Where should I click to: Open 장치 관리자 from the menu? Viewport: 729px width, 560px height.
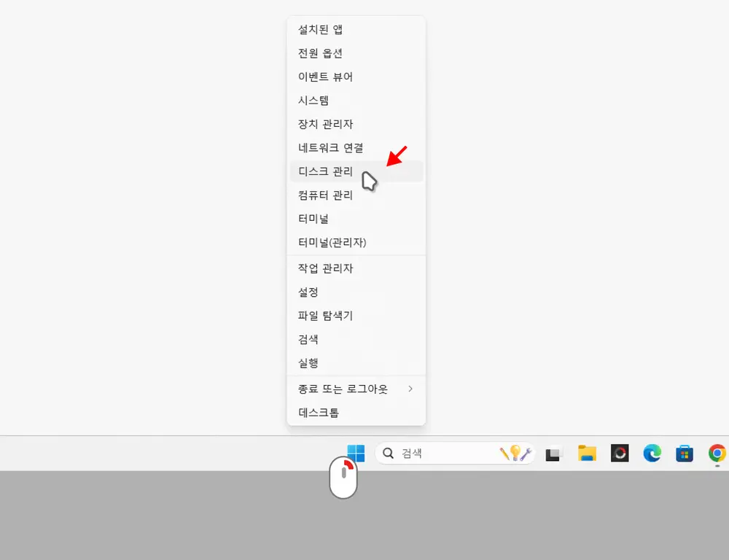326,124
